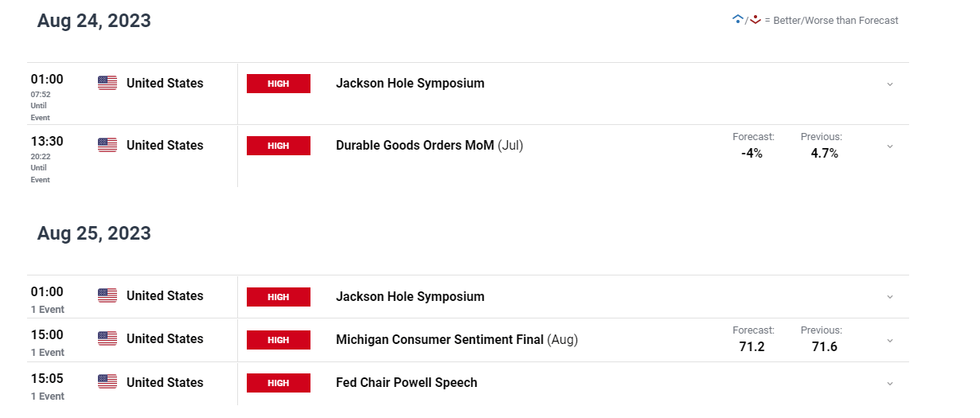Click US flag in Aug 24 Jackson Hole row

(107, 83)
